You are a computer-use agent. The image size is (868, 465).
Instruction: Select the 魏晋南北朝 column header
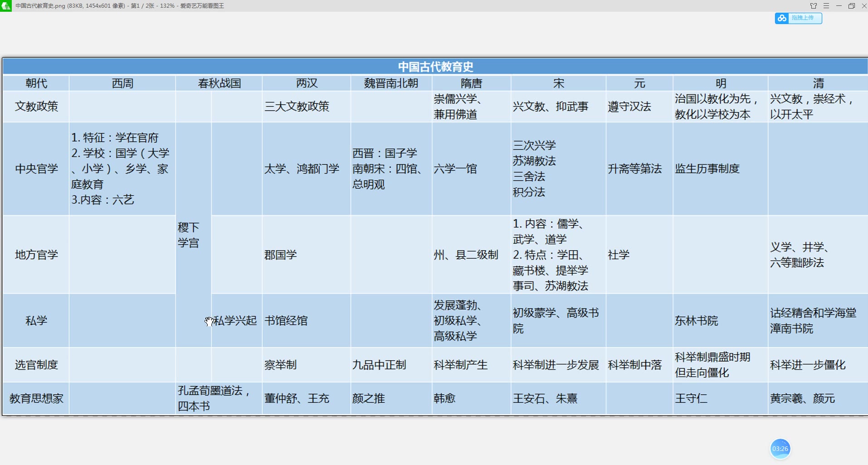[x=391, y=83]
